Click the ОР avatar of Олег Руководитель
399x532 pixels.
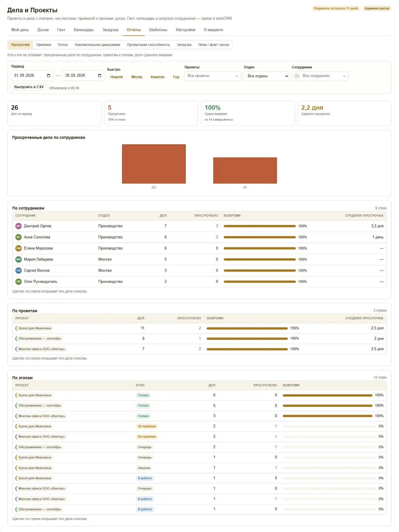(x=19, y=282)
